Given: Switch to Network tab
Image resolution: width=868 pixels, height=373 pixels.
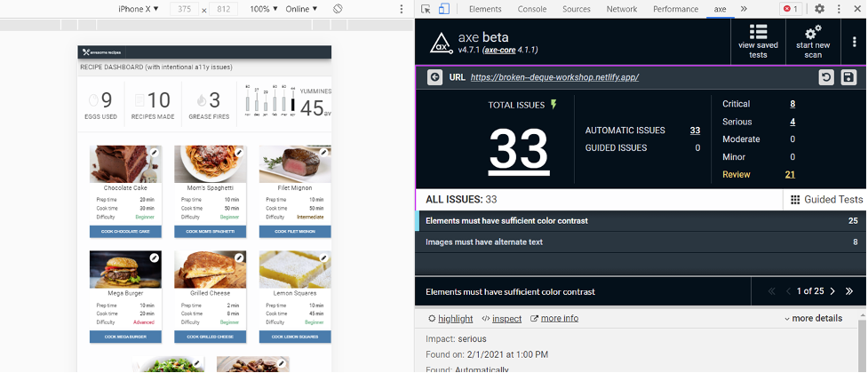Looking at the screenshot, I should coord(622,9).
